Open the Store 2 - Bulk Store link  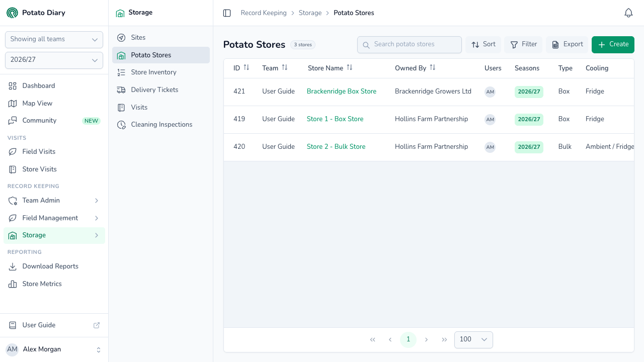(x=336, y=147)
